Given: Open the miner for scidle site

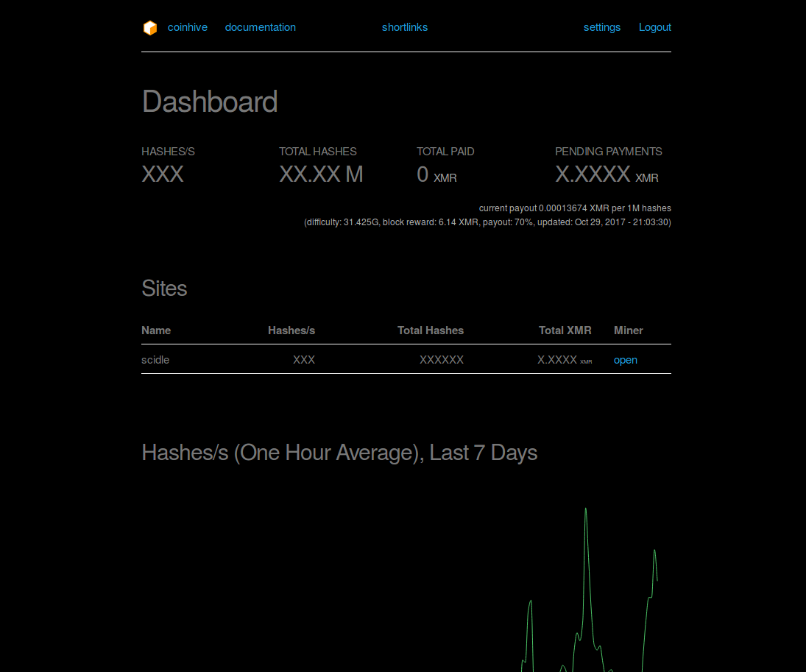Looking at the screenshot, I should point(626,360).
